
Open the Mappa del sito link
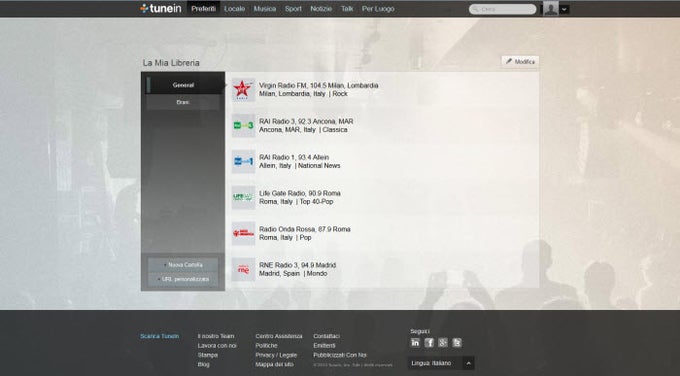click(275, 364)
